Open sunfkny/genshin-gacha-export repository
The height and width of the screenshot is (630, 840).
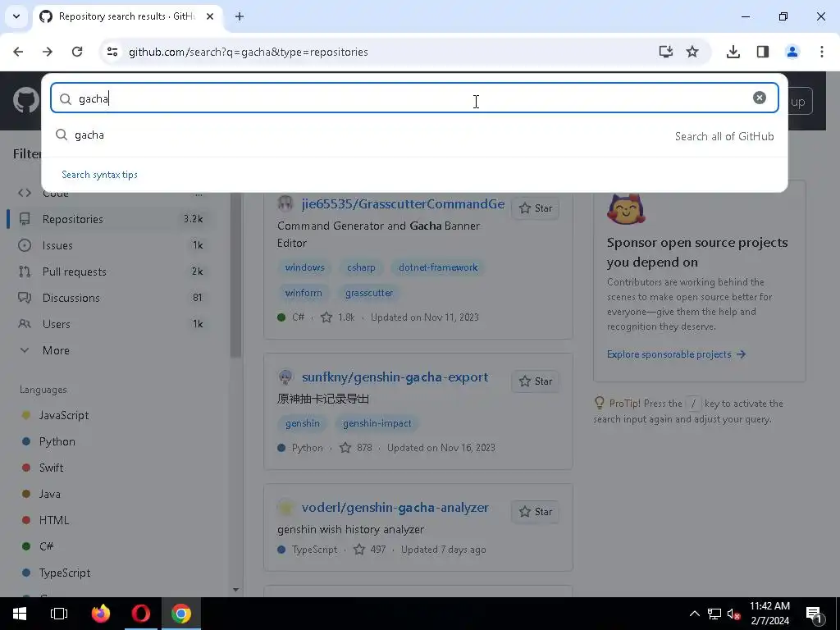pos(395,377)
